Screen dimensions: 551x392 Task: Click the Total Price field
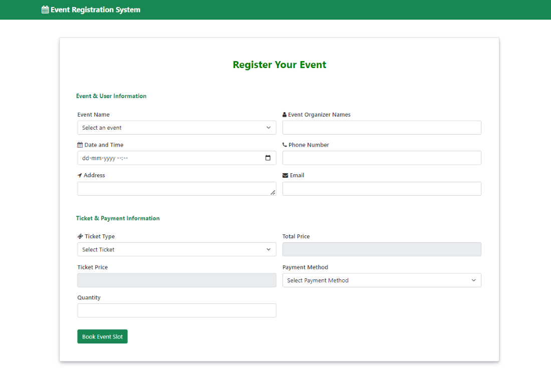382,249
